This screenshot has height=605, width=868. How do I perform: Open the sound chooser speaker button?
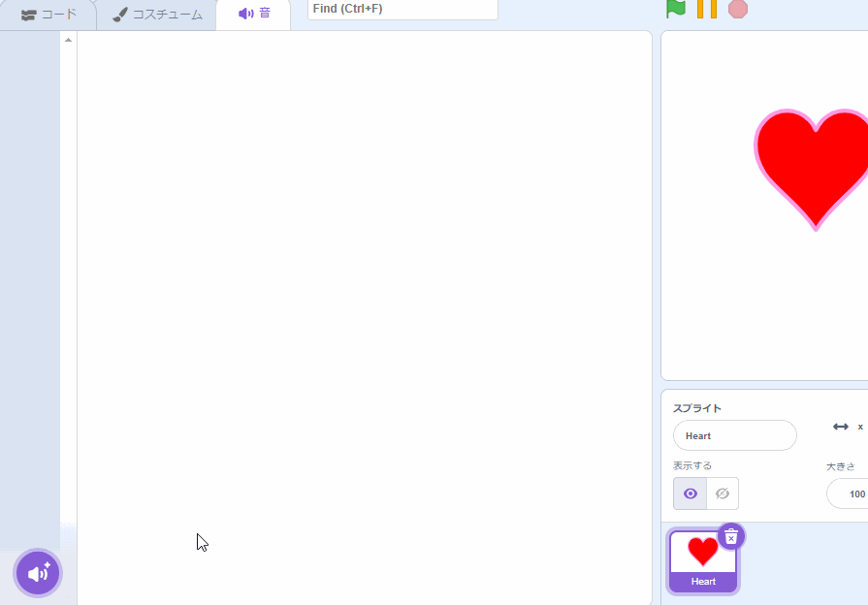(37, 572)
